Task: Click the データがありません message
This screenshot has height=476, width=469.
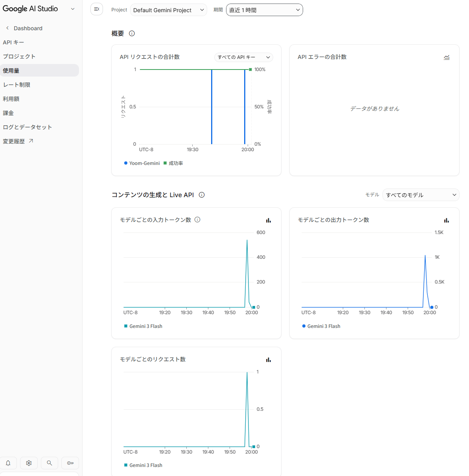Action: [x=375, y=109]
